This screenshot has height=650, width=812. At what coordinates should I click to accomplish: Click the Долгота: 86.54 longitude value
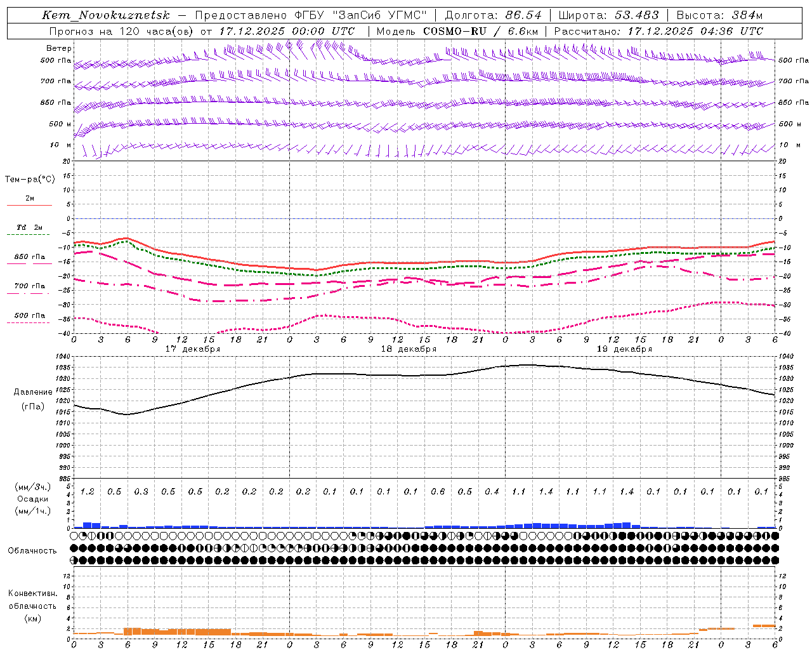(x=494, y=15)
